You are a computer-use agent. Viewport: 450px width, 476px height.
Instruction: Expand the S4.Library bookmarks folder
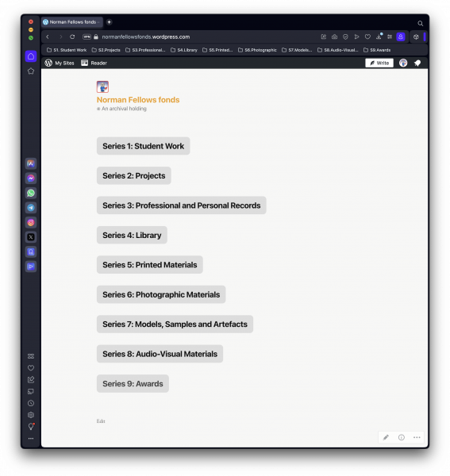(x=184, y=50)
